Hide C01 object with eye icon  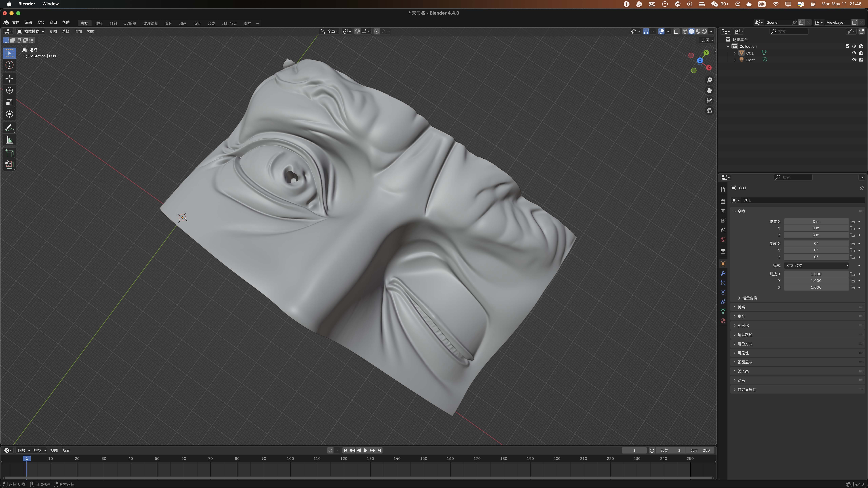coord(854,53)
